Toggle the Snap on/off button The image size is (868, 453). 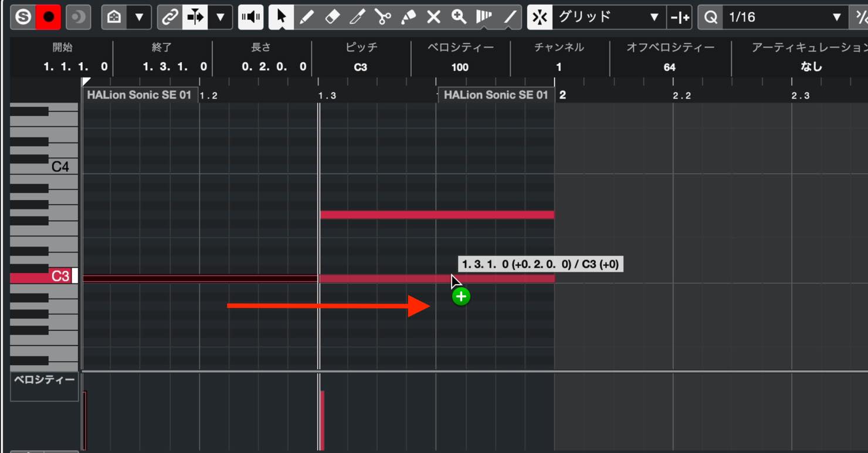point(540,17)
